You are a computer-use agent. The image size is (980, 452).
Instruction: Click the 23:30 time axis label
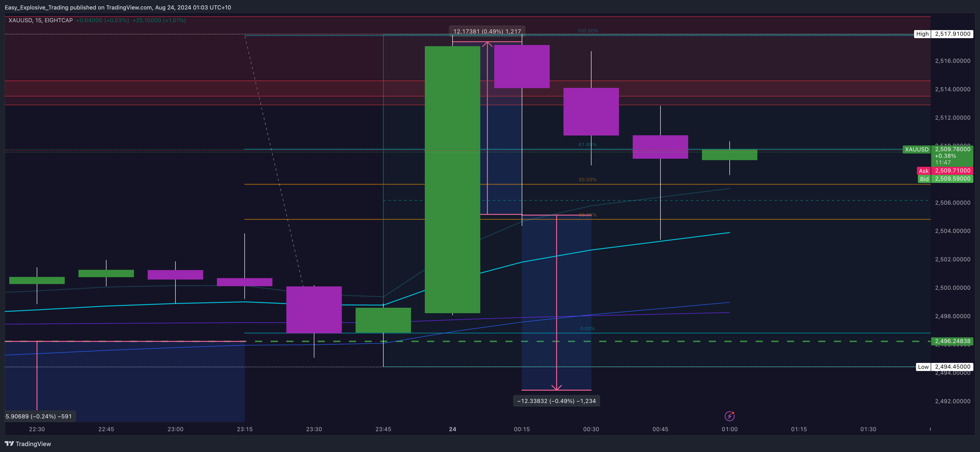tap(314, 429)
